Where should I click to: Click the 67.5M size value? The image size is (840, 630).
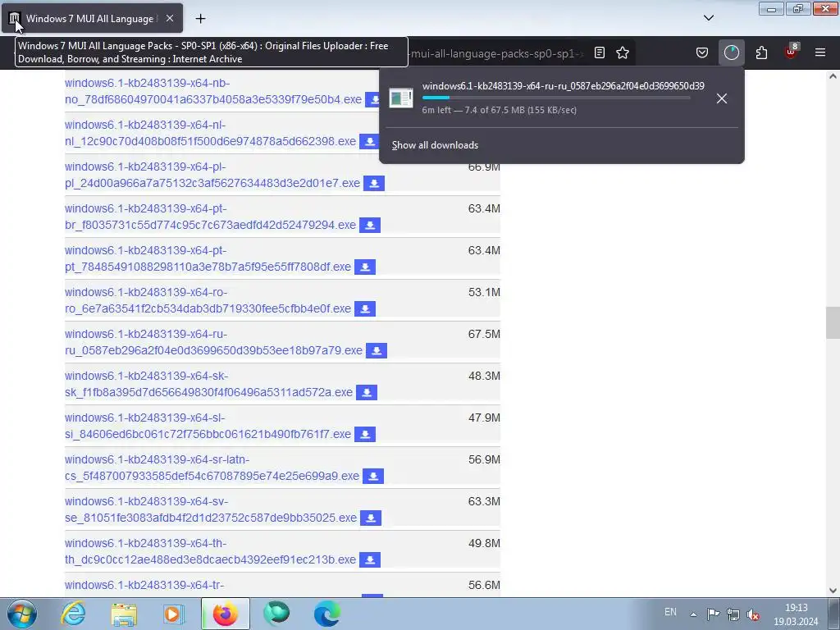tap(484, 335)
